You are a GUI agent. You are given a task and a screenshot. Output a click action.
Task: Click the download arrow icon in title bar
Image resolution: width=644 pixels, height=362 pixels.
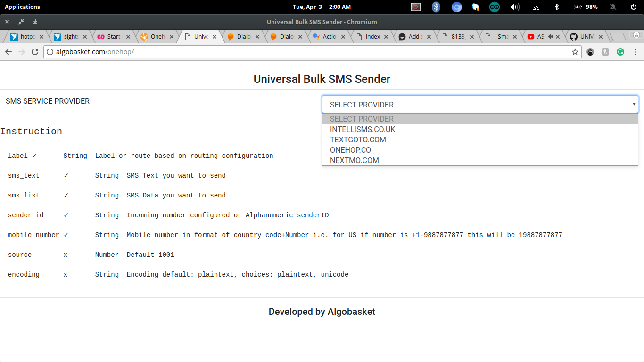click(35, 22)
